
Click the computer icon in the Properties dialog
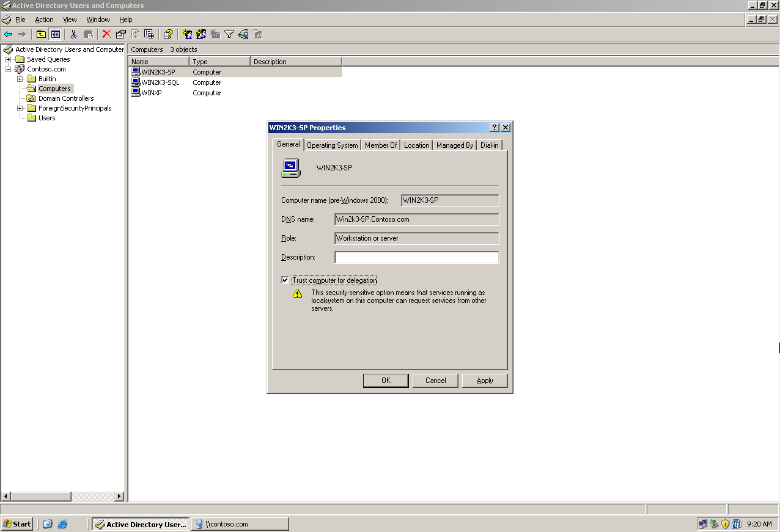point(291,168)
